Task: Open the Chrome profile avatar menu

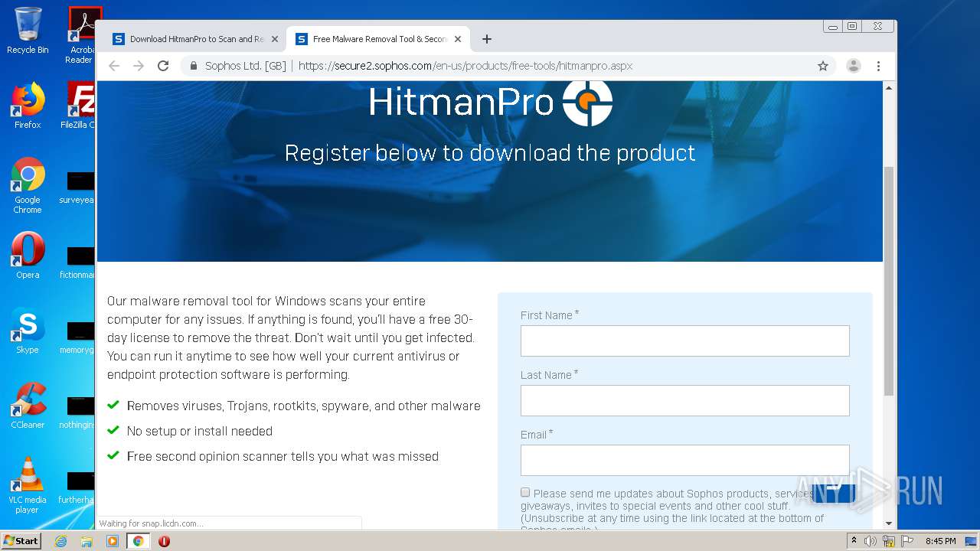Action: 853,66
